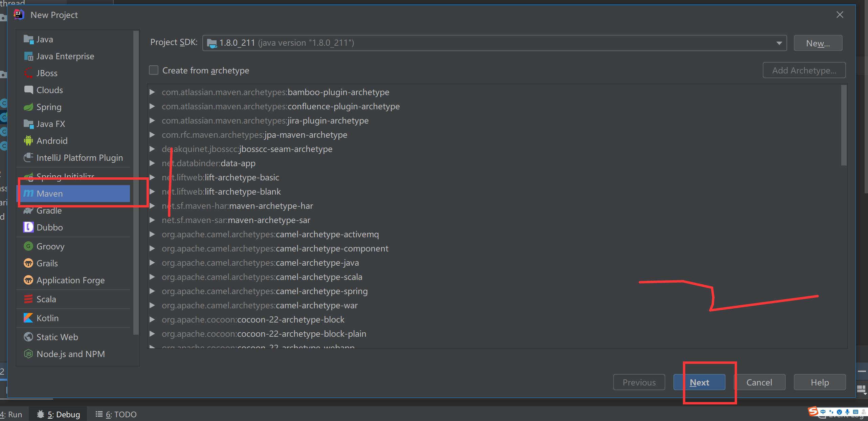The width and height of the screenshot is (868, 421).
Task: Click the IntelliJ logo in title bar
Action: tap(19, 15)
